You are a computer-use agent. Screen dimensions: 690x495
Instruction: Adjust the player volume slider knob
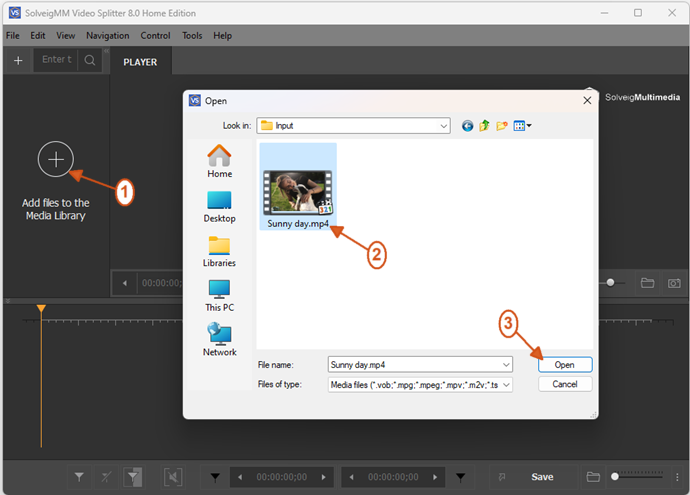point(610,283)
